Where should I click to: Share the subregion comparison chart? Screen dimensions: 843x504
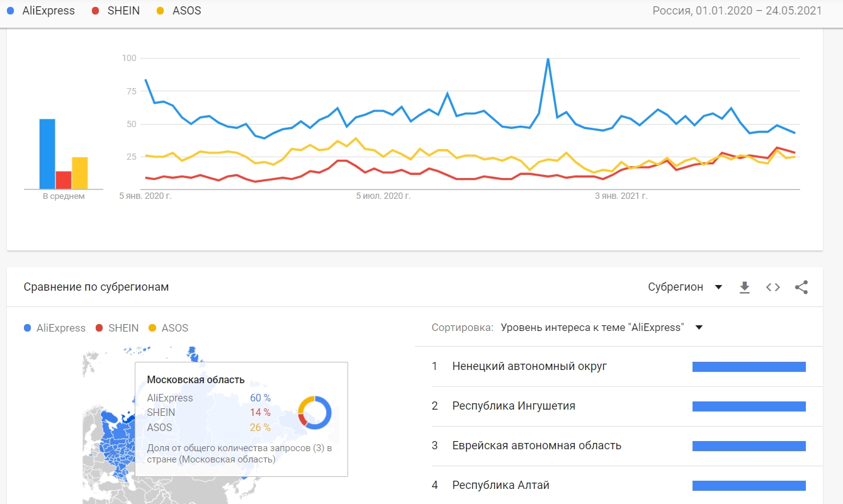tap(801, 288)
